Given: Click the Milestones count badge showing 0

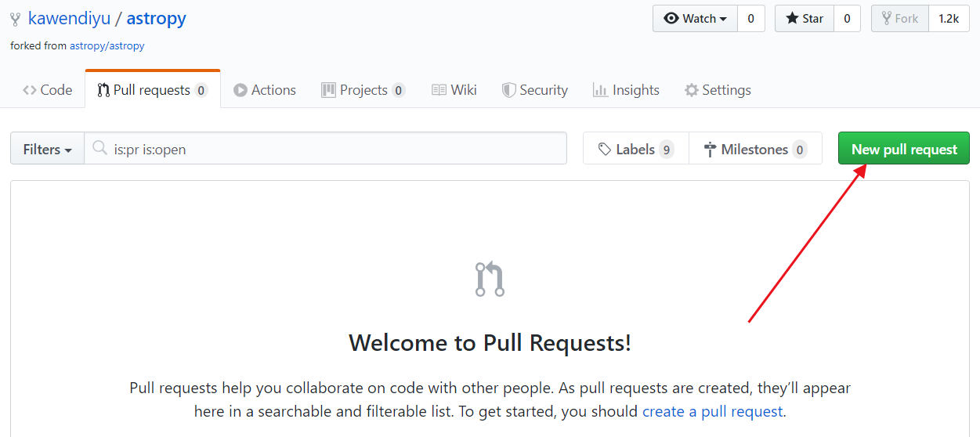Looking at the screenshot, I should pos(800,150).
